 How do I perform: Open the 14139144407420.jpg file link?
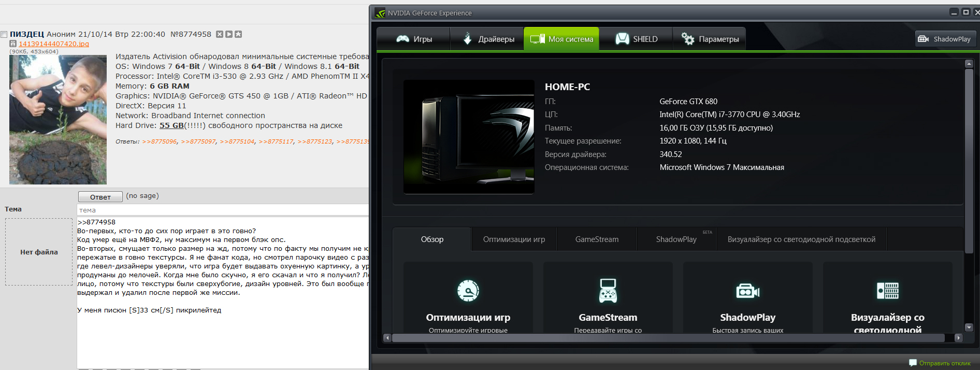pos(54,44)
